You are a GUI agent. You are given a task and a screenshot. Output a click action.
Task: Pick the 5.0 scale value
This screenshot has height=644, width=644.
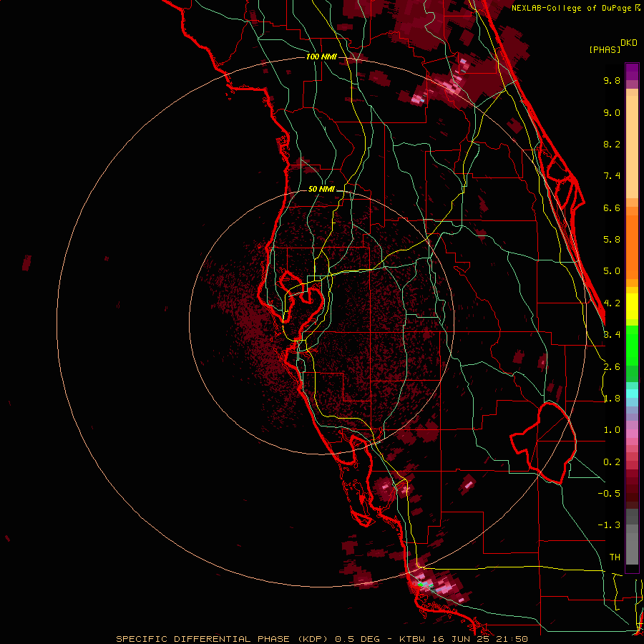[x=612, y=271]
